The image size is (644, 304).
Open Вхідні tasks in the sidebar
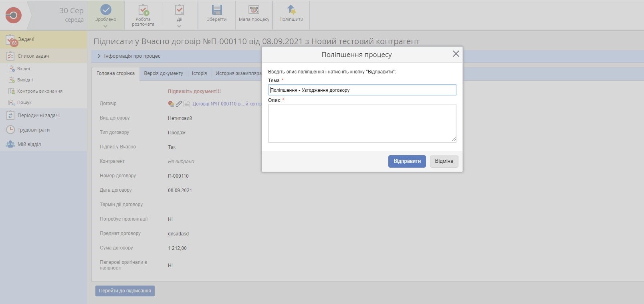pyautogui.click(x=23, y=69)
